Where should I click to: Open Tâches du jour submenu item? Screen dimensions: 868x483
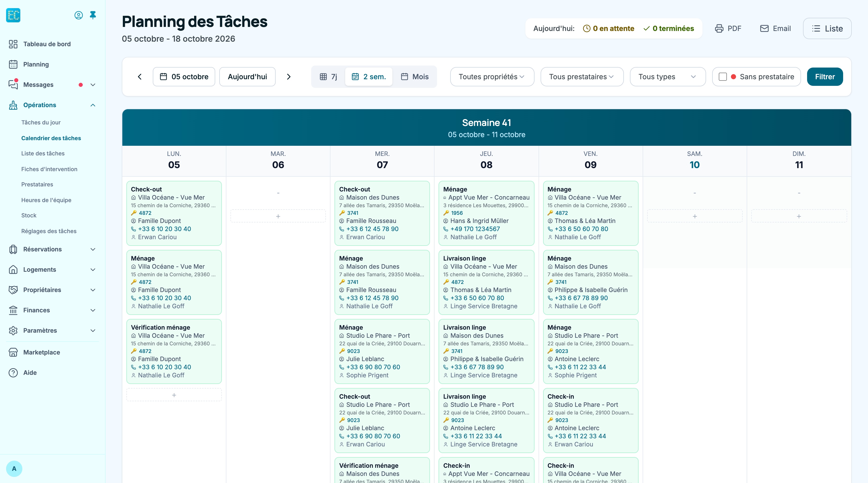point(41,122)
